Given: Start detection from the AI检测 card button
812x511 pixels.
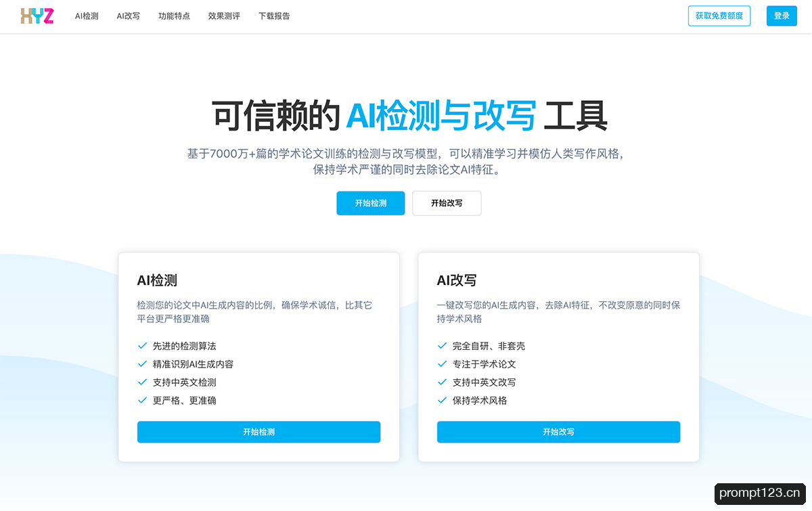Looking at the screenshot, I should click(x=258, y=432).
